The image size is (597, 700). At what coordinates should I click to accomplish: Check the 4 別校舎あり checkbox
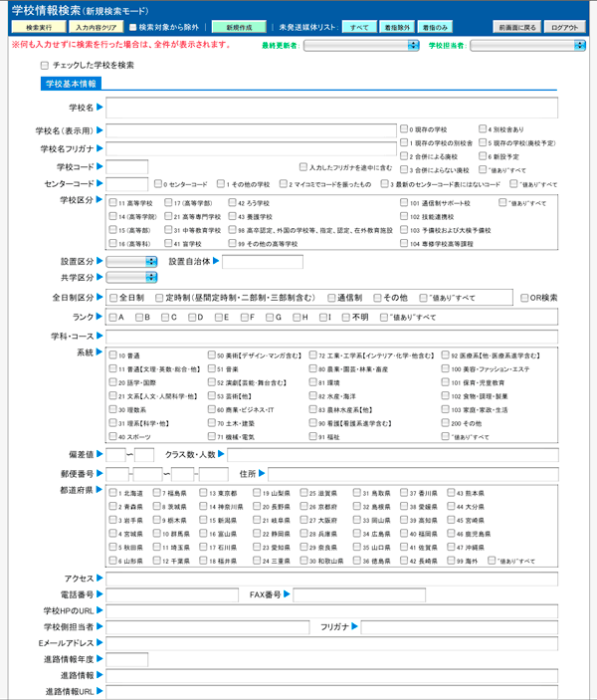click(x=483, y=129)
